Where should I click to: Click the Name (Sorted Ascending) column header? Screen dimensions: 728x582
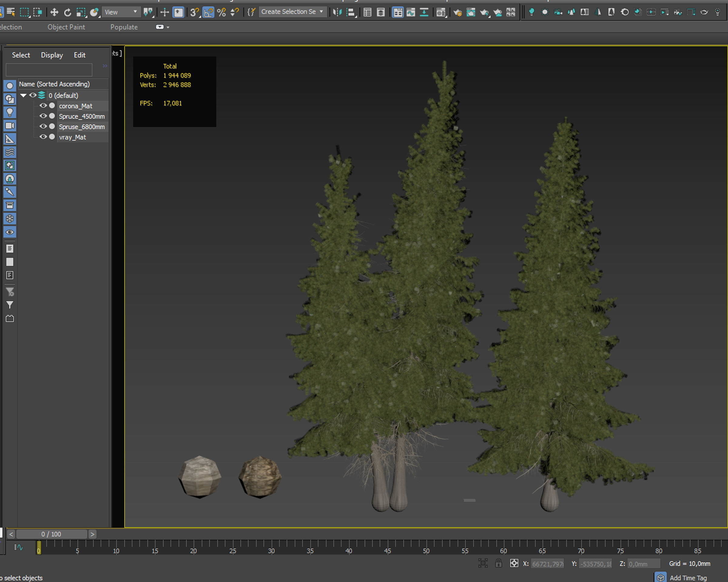pos(63,84)
